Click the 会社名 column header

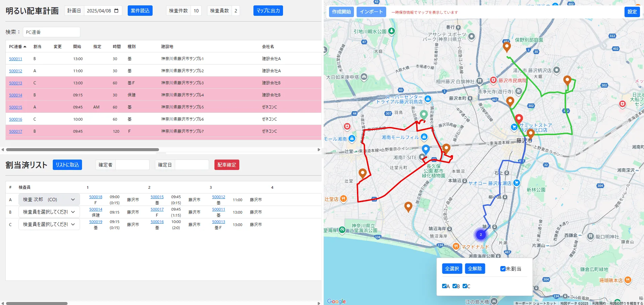coord(268,47)
